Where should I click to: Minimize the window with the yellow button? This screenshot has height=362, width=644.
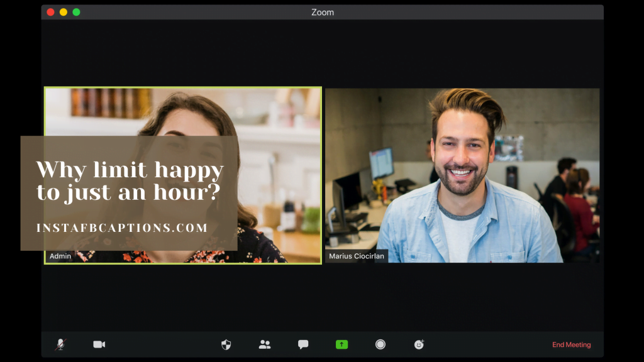(x=63, y=11)
